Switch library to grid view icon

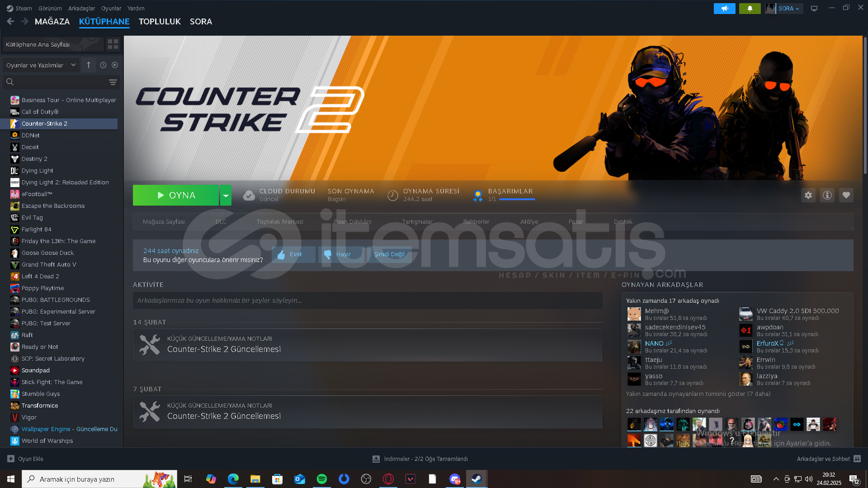(x=113, y=44)
